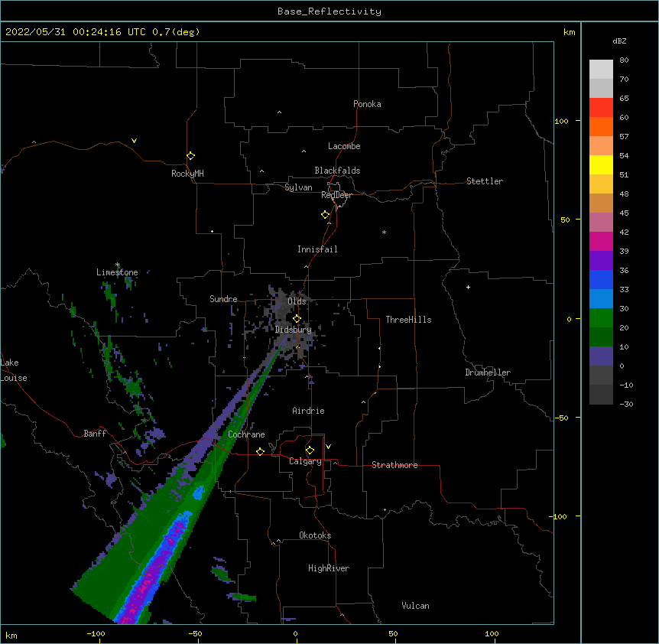
Task: Select the red swatch between 65 and 60 dBZ
Action: [601, 108]
